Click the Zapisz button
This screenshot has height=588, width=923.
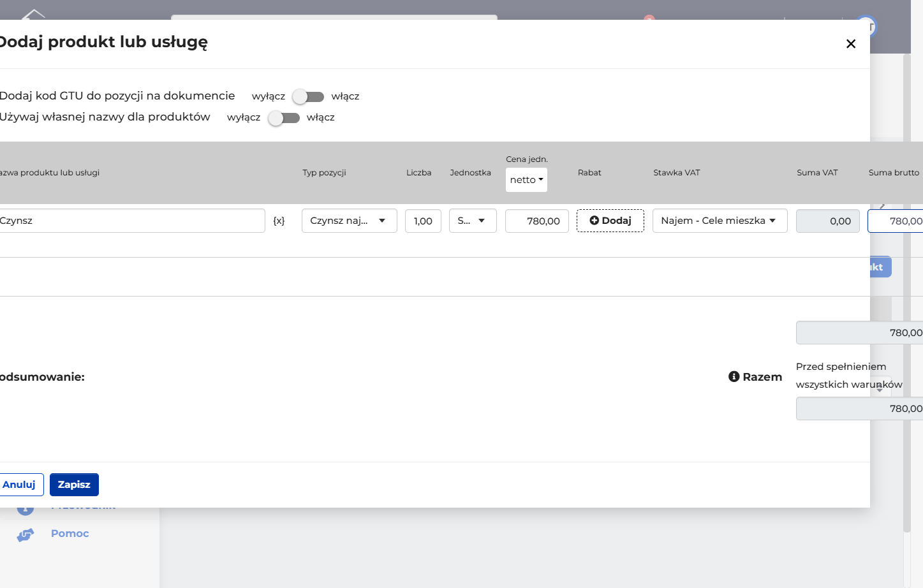74,485
